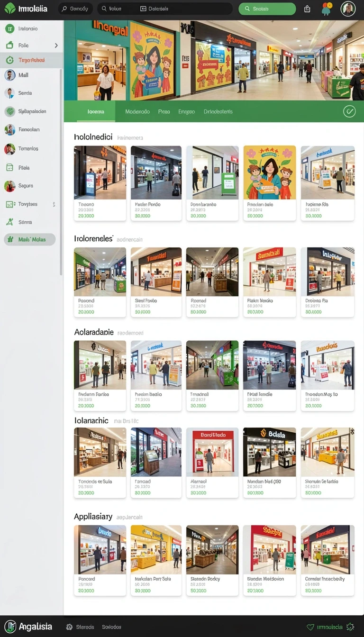
Task: Click the Siglapaleden leaf icon
Action: coord(9,111)
